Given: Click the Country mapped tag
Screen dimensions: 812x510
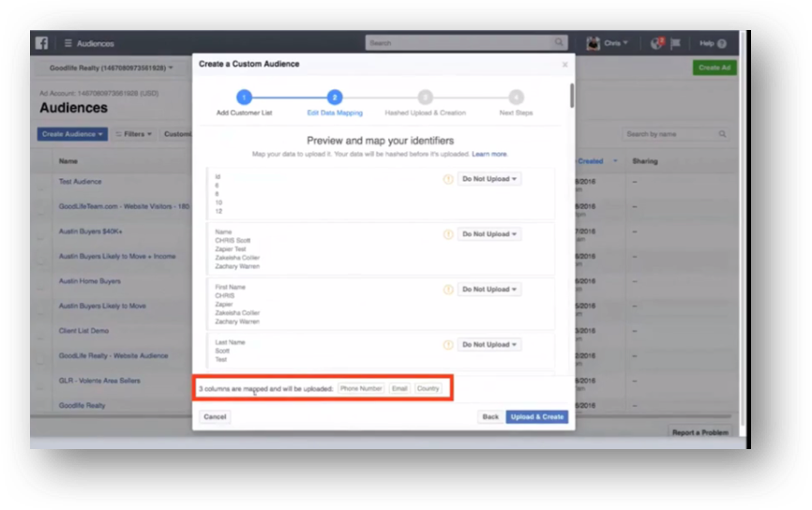Looking at the screenshot, I should (428, 388).
